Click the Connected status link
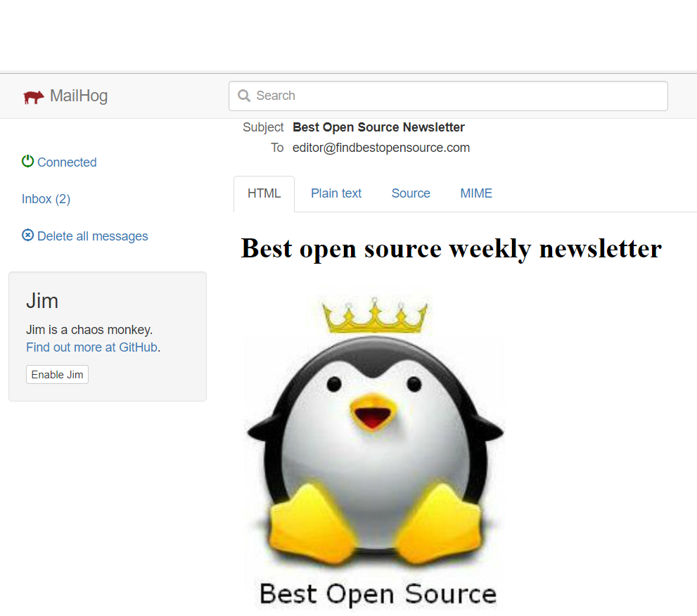This screenshot has height=616, width=697. [x=67, y=162]
